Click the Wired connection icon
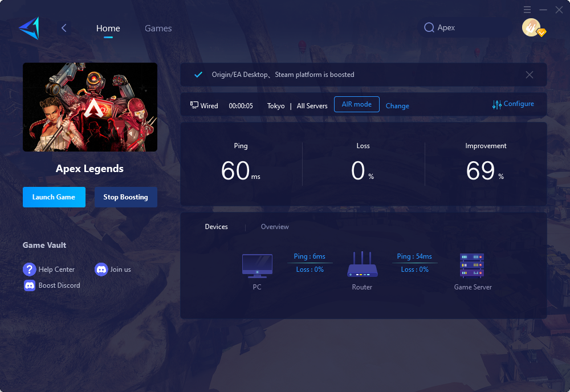Screen dimensions: 570x392 click(194, 105)
